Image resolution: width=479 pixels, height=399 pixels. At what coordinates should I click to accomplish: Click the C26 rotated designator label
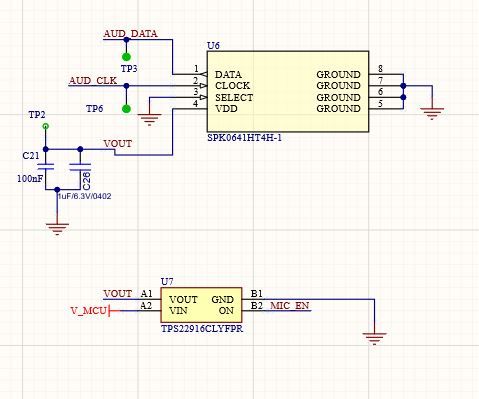86,181
